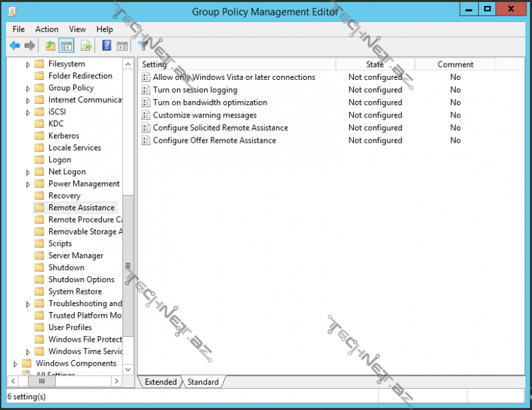This screenshot has height=410, width=532.
Task: Select the Customize warning messages setting
Action: click(x=204, y=115)
